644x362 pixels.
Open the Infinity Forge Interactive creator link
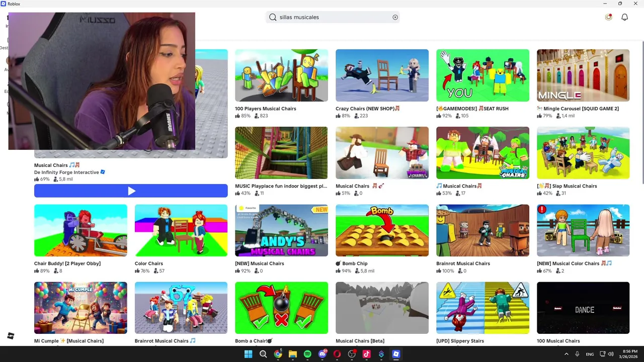69,172
